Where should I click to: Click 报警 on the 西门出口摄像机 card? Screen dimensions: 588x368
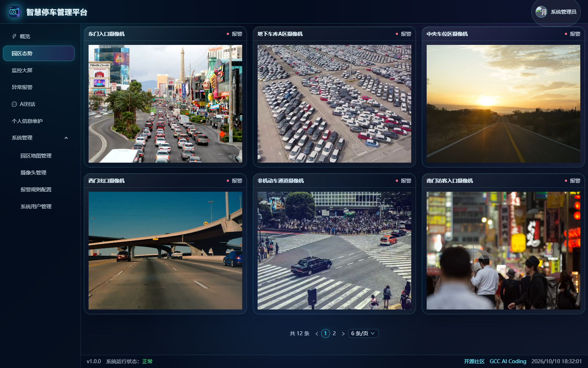234,181
